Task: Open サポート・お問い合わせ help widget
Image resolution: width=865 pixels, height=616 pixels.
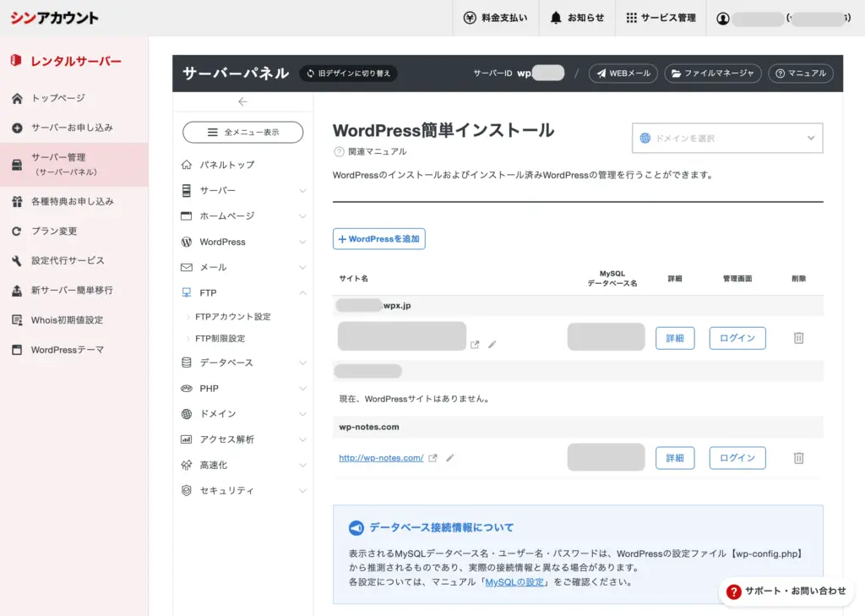Action: pos(786,591)
